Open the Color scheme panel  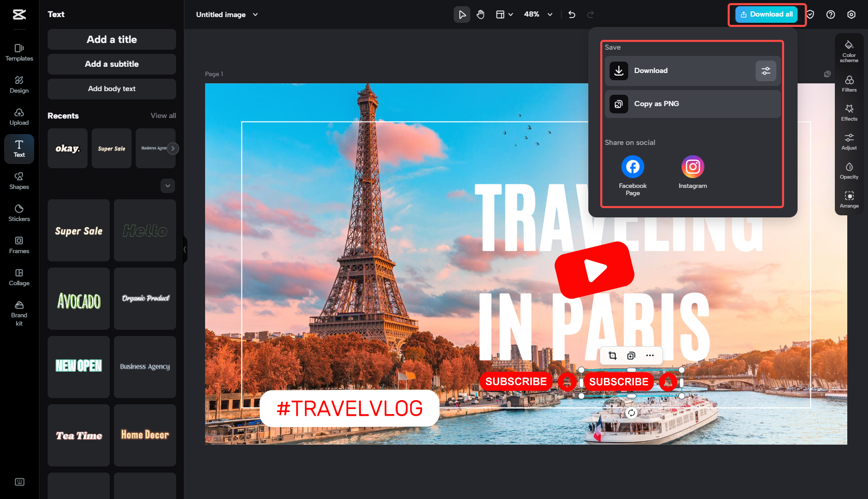coord(849,51)
